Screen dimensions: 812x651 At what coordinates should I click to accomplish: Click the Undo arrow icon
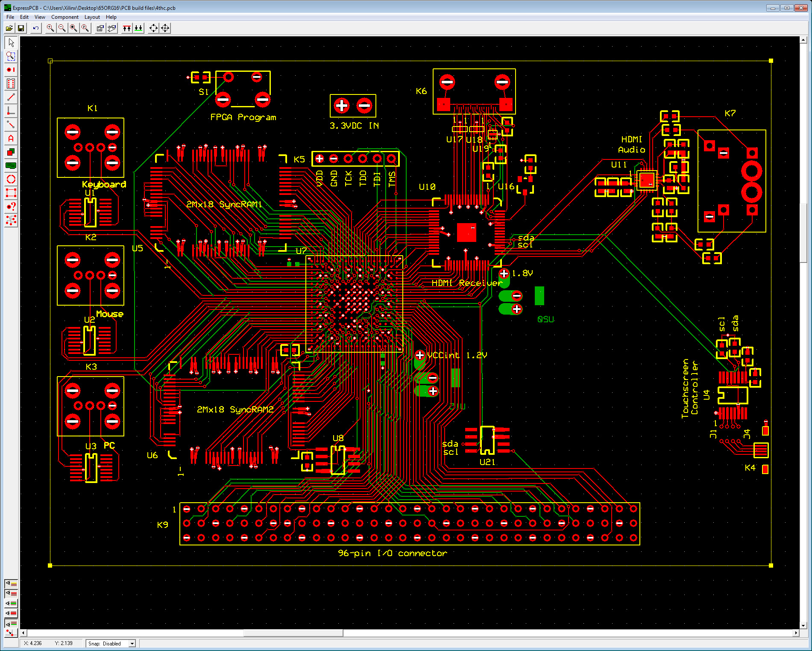click(36, 28)
